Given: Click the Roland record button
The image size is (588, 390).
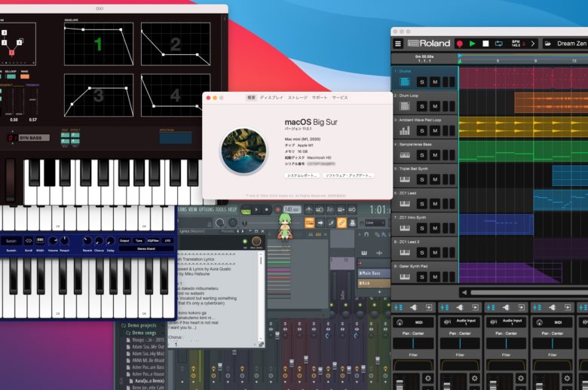Looking at the screenshot, I should pos(459,44).
